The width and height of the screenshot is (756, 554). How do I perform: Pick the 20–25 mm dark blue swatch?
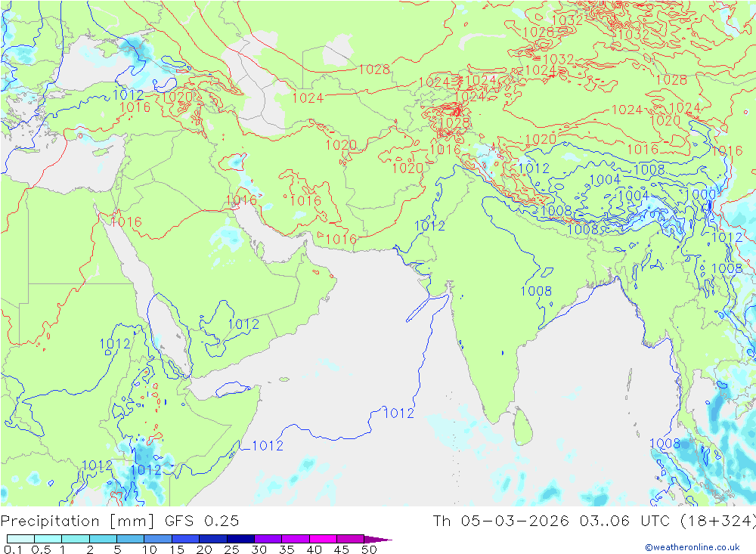click(213, 539)
